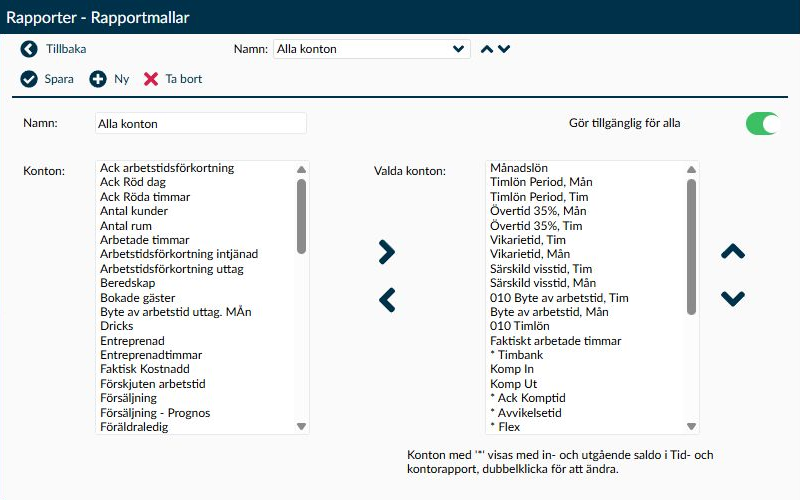Screen dimensions: 800x500
Task: Select Ack Röda timmar in Konton list
Action: click(145, 197)
